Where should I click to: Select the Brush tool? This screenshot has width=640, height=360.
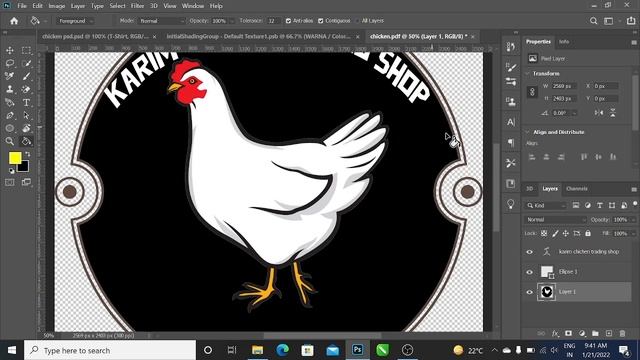point(26,76)
